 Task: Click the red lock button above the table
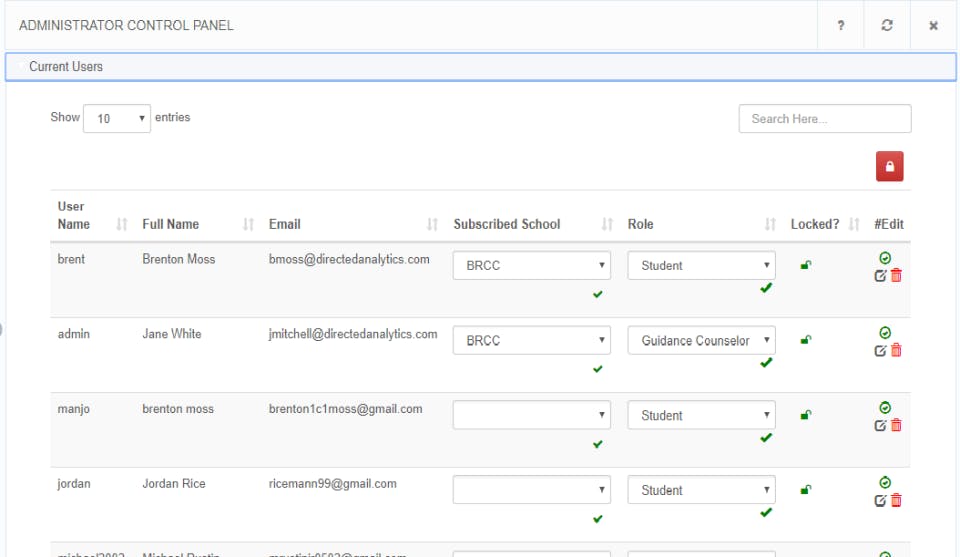click(889, 167)
